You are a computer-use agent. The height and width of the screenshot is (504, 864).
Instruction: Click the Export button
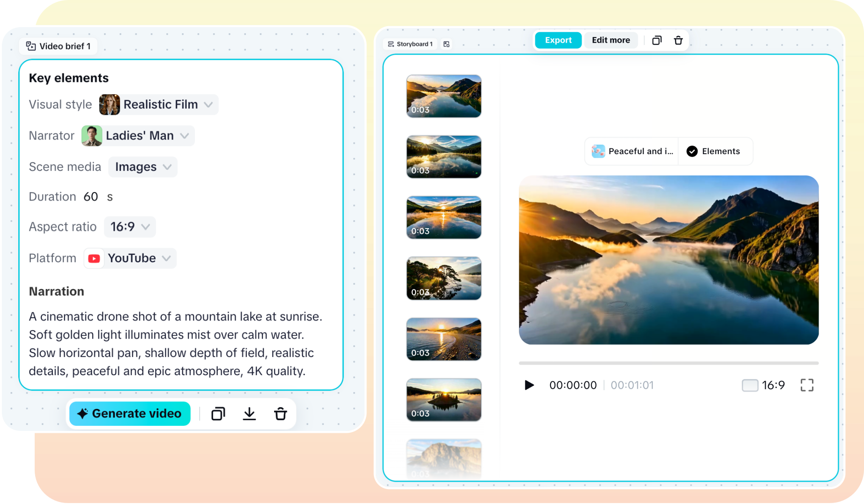coord(558,40)
